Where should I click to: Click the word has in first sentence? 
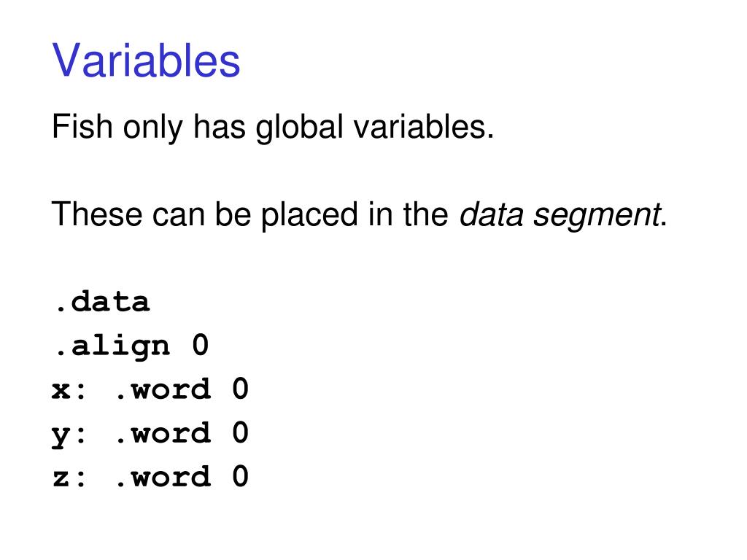click(219, 126)
